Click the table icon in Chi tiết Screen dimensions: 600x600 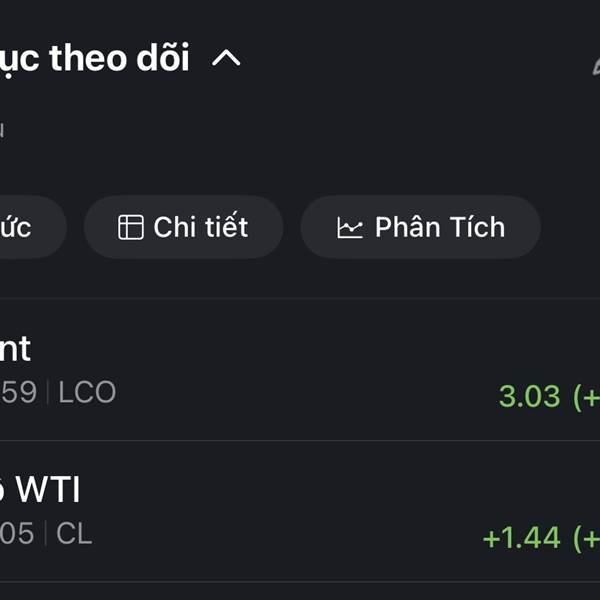point(130,228)
